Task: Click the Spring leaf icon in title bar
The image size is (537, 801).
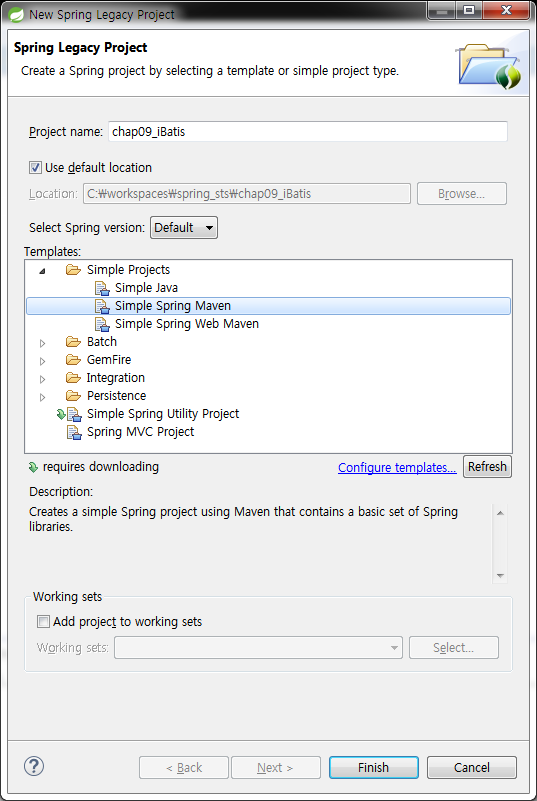Action: (16, 14)
